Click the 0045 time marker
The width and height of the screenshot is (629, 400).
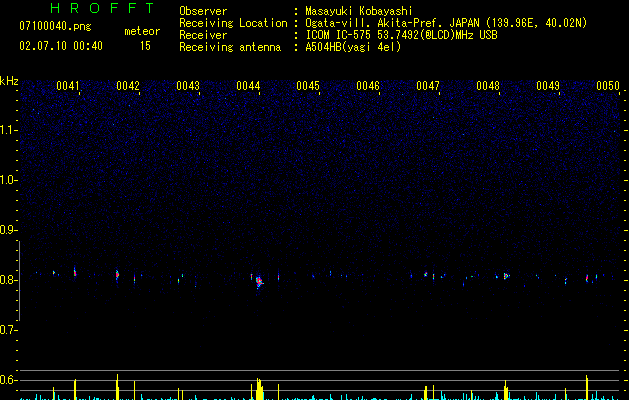click(x=308, y=86)
